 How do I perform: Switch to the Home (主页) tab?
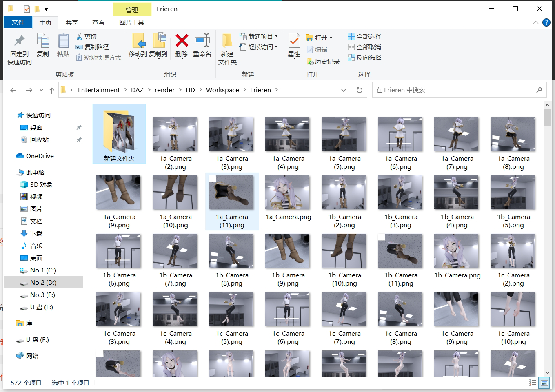click(x=45, y=23)
